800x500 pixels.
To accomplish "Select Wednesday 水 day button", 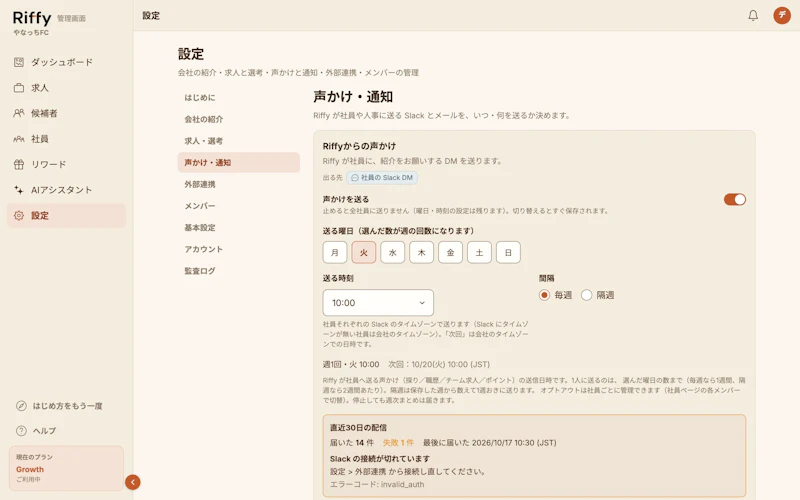I will click(x=393, y=253).
